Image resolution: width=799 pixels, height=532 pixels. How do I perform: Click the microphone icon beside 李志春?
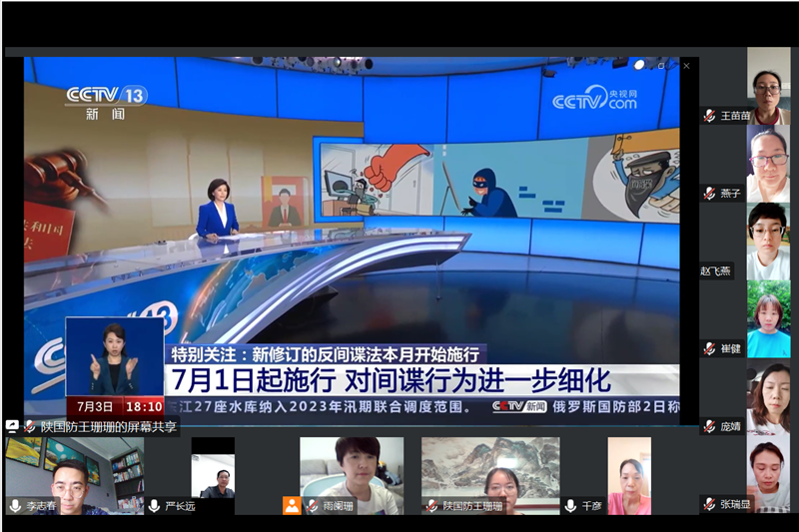15,506
